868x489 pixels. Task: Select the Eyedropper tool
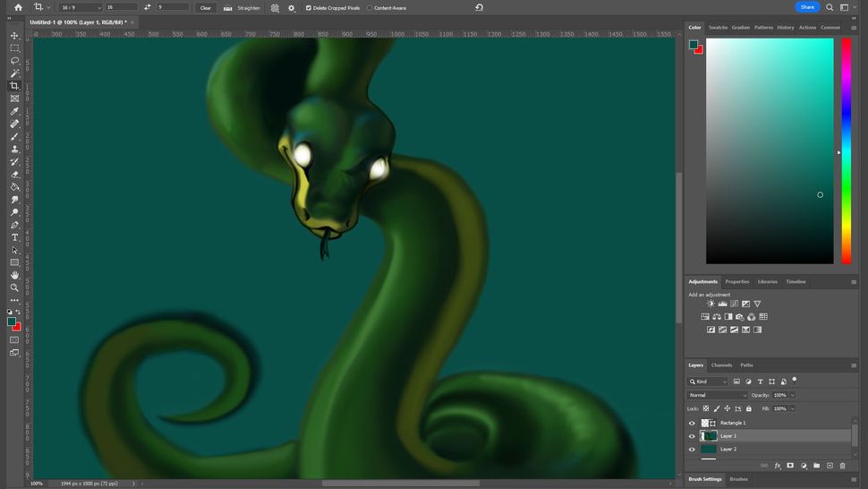[14, 111]
